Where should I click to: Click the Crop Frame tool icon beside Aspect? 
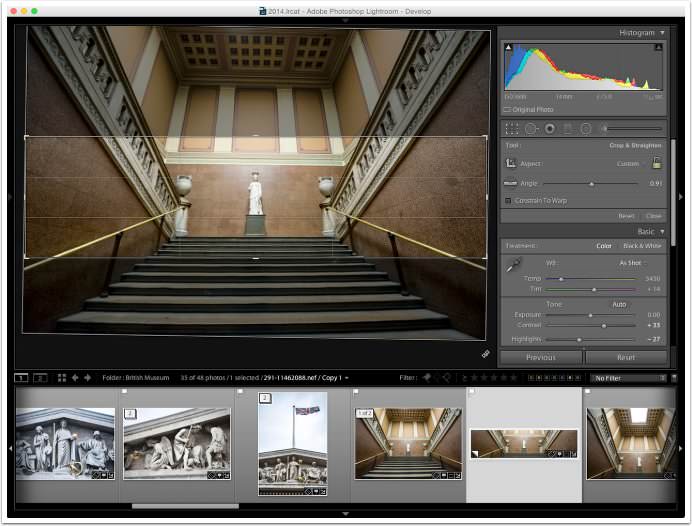tap(511, 163)
